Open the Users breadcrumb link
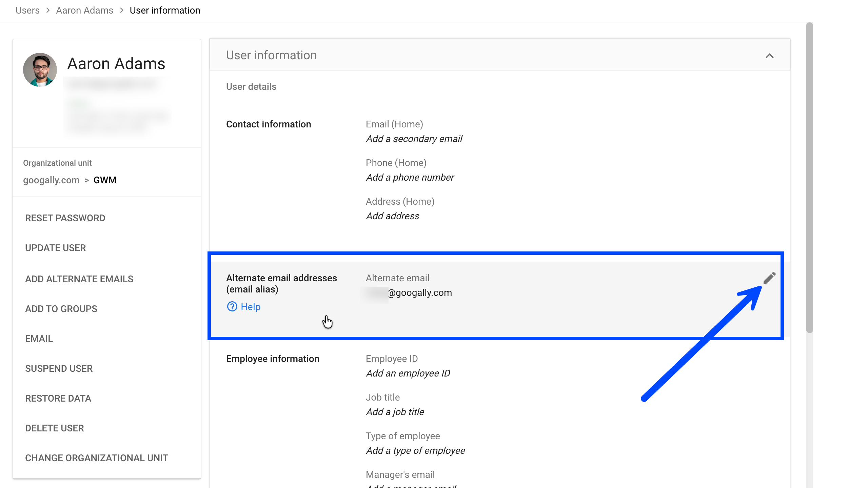 [x=27, y=11]
